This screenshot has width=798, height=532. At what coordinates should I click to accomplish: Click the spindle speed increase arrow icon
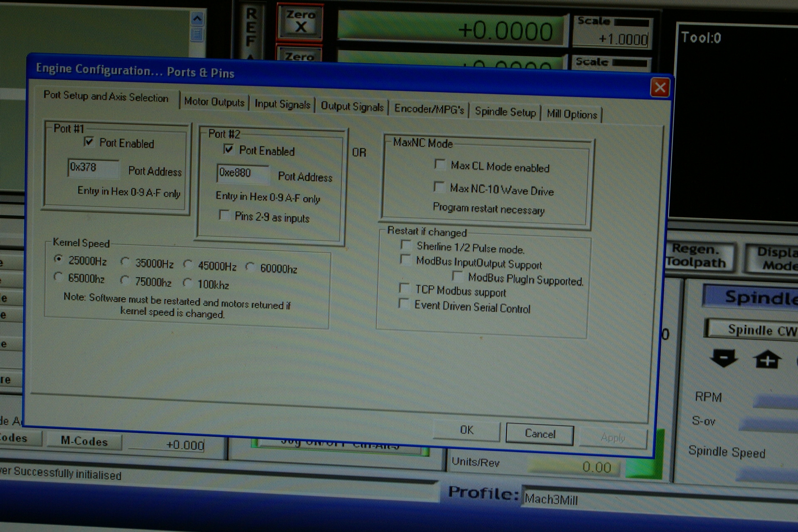point(767,359)
